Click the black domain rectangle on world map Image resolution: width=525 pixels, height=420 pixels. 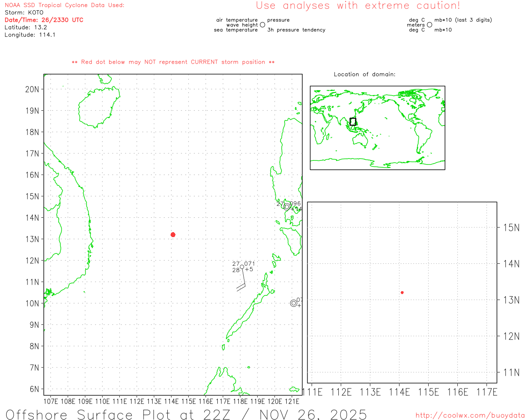pyautogui.click(x=353, y=121)
